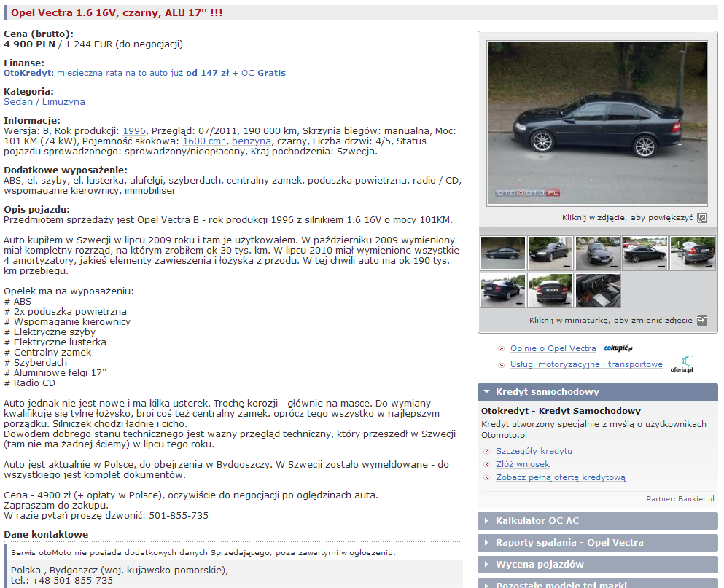Select first thumbnail in top row

click(503, 253)
